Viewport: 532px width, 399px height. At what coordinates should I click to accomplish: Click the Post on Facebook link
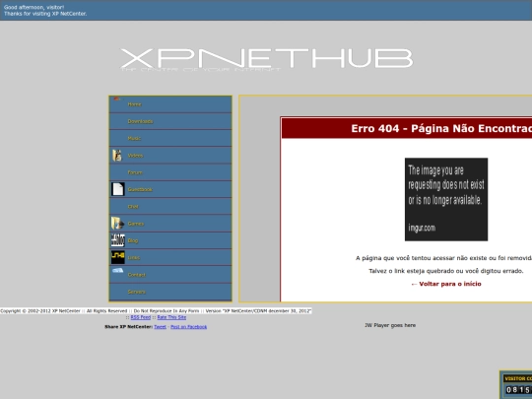click(188, 327)
